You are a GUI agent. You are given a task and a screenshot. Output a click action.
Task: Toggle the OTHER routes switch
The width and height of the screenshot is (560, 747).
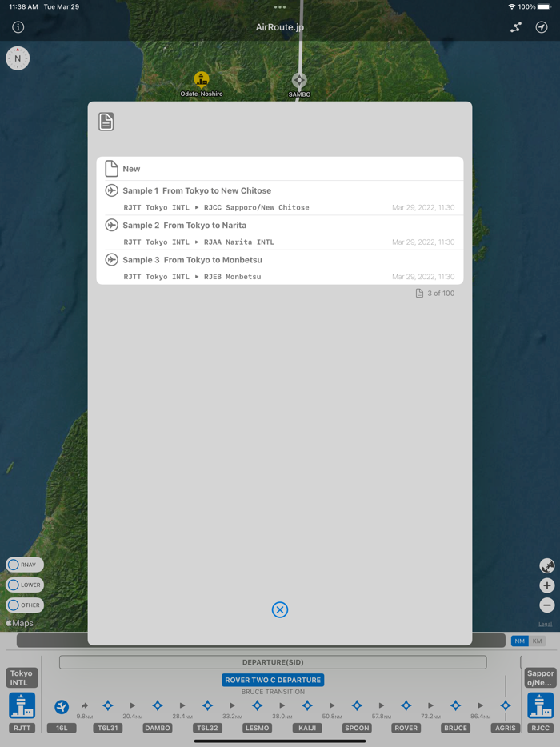click(25, 605)
